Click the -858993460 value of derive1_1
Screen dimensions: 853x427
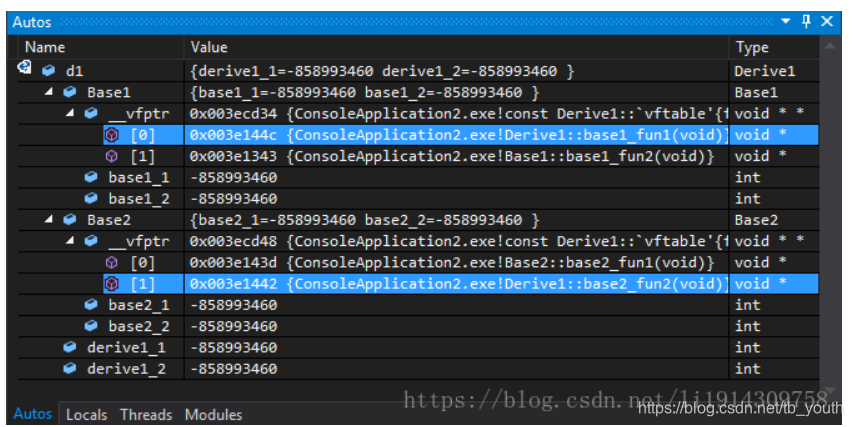pyautogui.click(x=233, y=348)
